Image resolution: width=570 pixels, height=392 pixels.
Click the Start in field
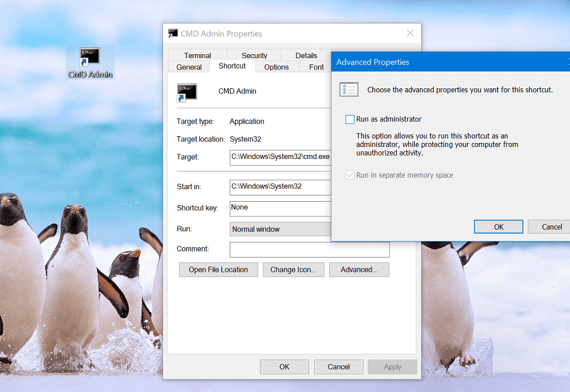280,187
